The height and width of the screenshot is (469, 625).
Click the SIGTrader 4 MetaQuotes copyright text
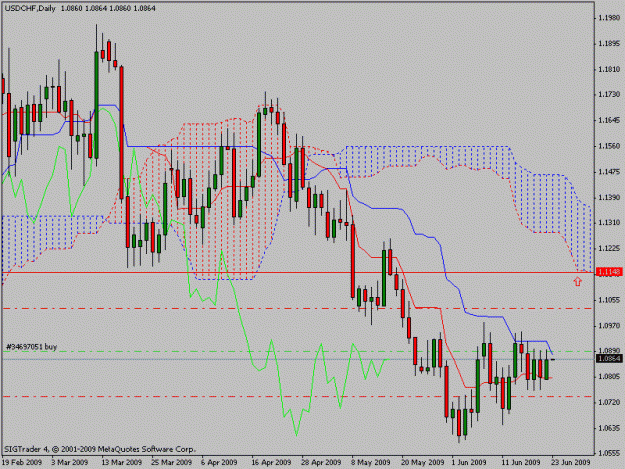pyautogui.click(x=100, y=449)
